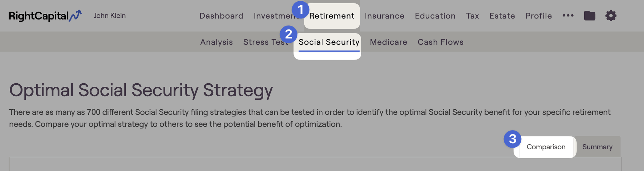
Task: Click the blue step 3 badge
Action: tap(512, 139)
